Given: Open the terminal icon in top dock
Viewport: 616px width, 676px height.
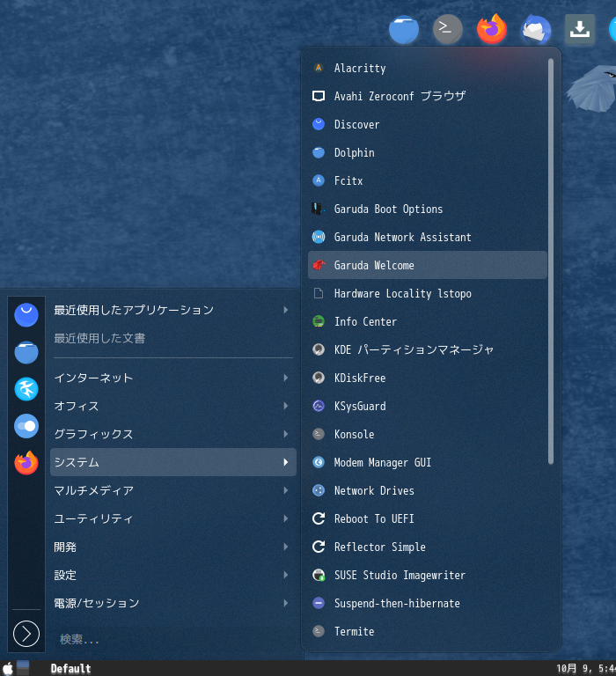Looking at the screenshot, I should pyautogui.click(x=448, y=29).
